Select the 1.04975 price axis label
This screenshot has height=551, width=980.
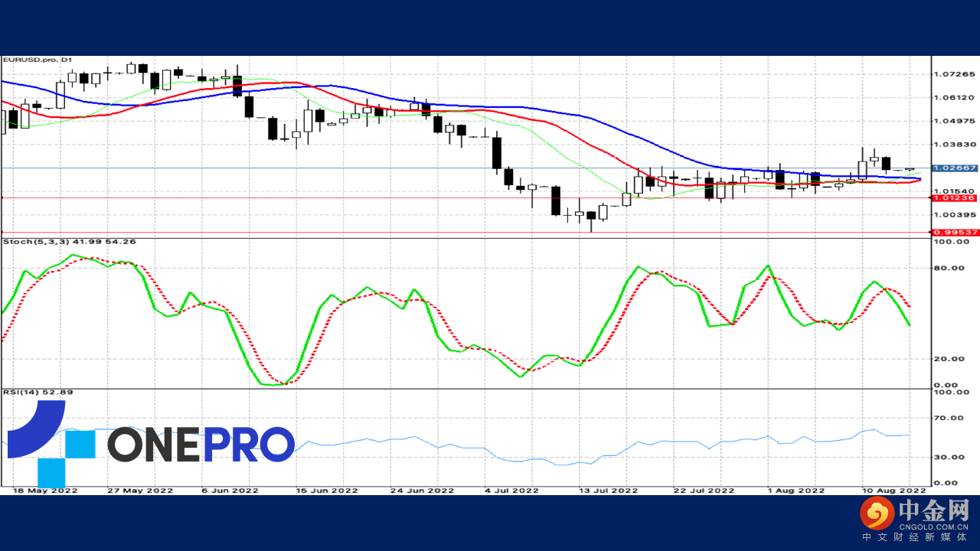click(x=954, y=121)
